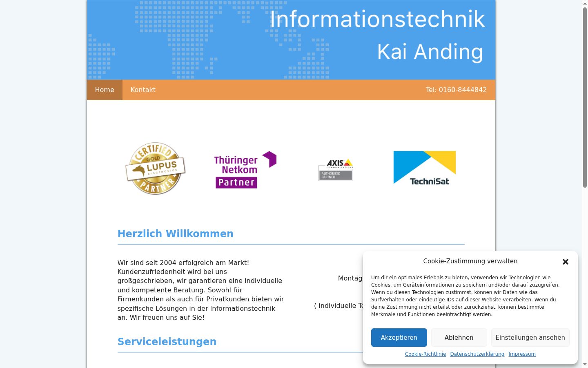Click the Informationstechnik header title

[378, 19]
